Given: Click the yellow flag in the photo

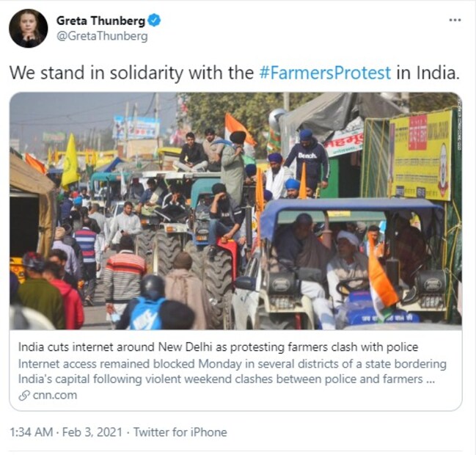Looking at the screenshot, I should point(70,160).
